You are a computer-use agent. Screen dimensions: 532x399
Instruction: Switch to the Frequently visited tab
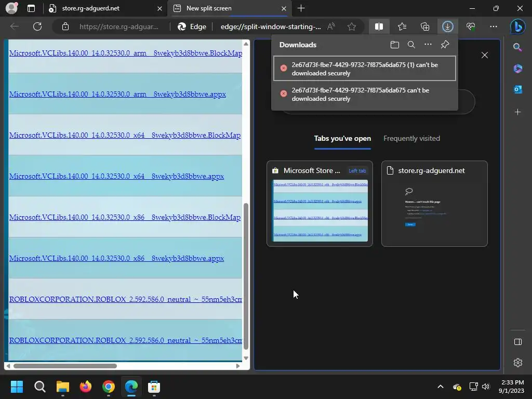pos(411,138)
